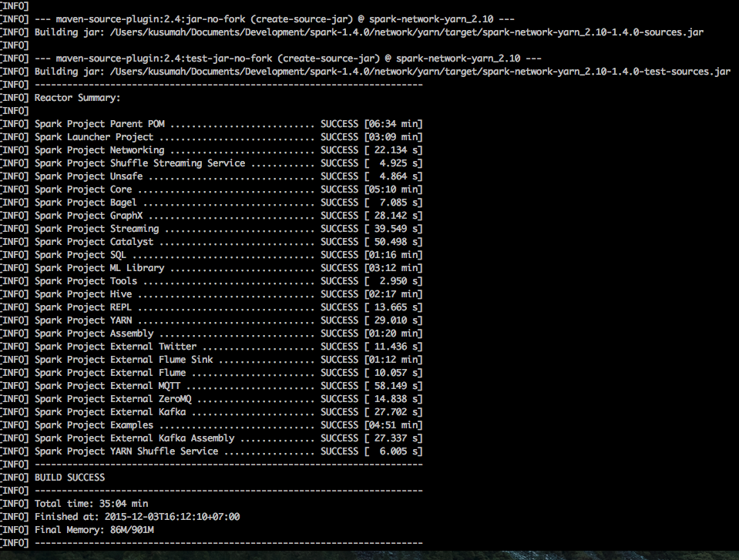
Task: Click the Spark Project Parent POM line
Action: point(228,124)
